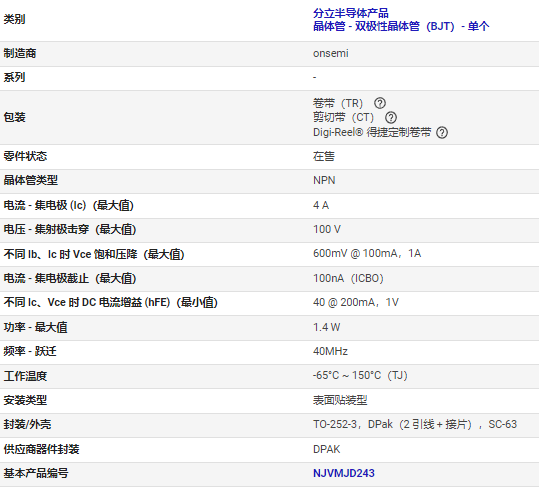This screenshot has width=539, height=487.
Task: Click the 1.4 W power value
Action: coord(326,327)
